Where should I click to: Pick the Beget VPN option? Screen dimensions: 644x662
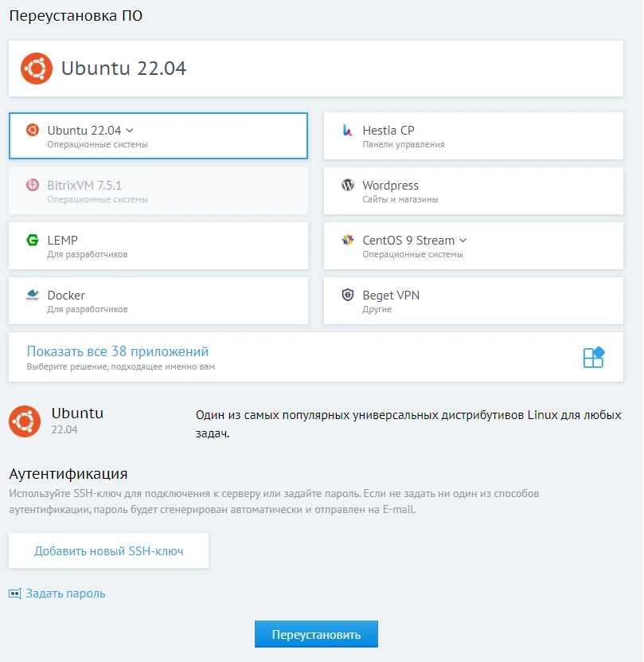(473, 301)
